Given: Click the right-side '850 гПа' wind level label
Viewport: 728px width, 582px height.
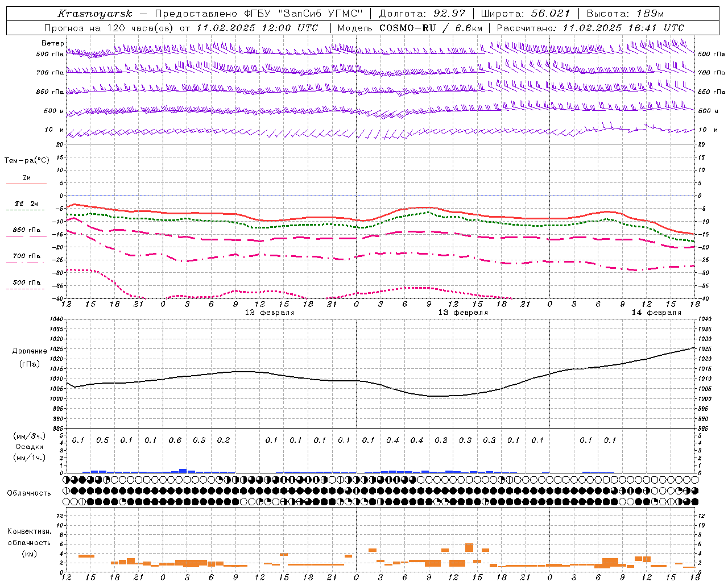Looking at the screenshot, I should (x=712, y=92).
